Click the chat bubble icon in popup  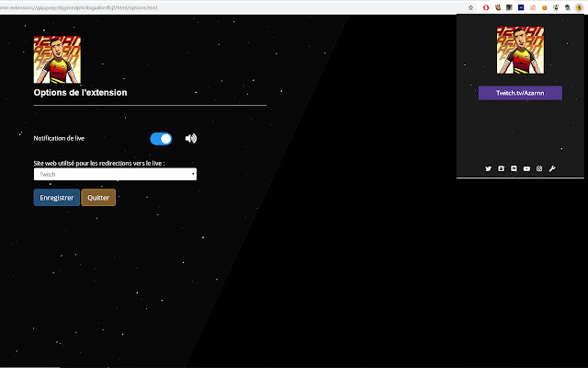click(514, 168)
